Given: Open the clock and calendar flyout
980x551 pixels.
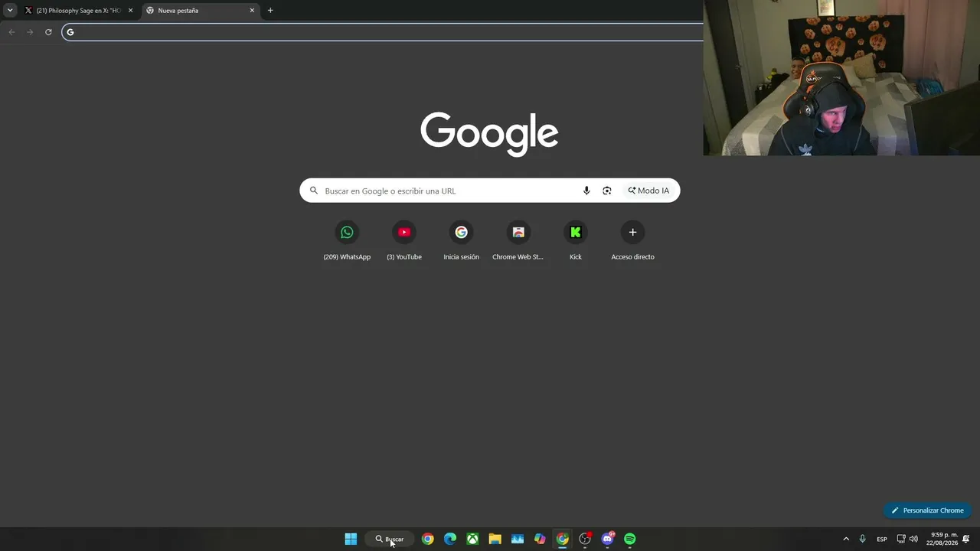Looking at the screenshot, I should tap(942, 539).
